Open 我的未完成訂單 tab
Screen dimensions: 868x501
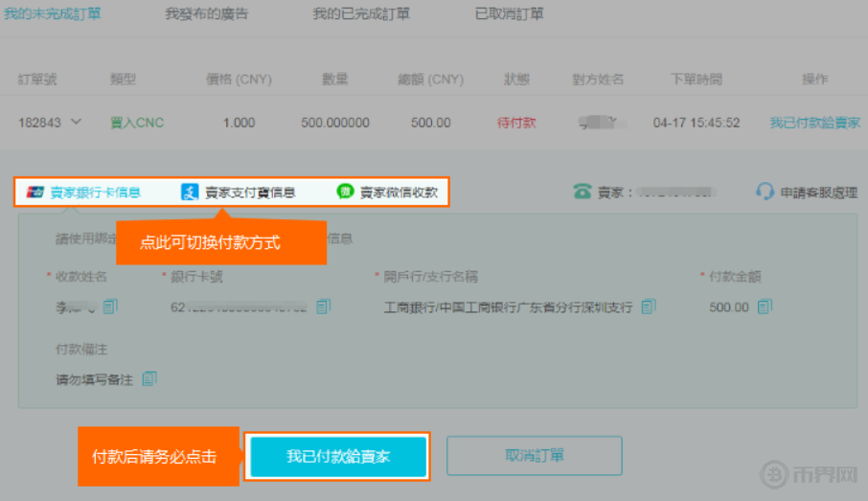[53, 14]
